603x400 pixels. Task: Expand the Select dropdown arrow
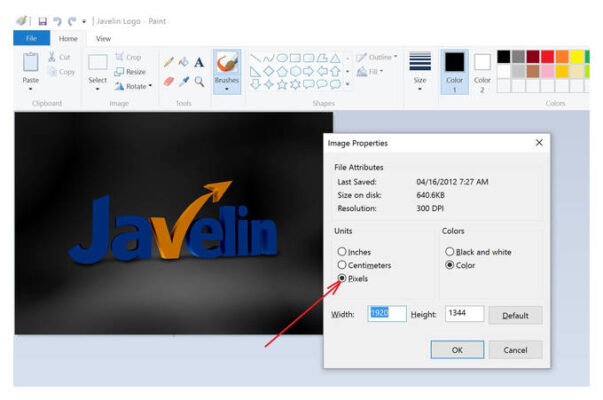(98, 89)
